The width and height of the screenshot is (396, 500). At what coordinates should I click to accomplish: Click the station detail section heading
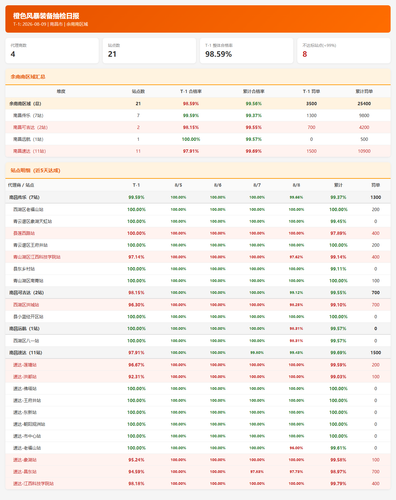tap(35, 170)
